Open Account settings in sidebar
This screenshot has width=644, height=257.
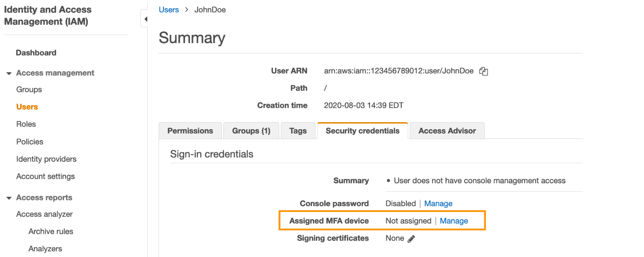46,176
